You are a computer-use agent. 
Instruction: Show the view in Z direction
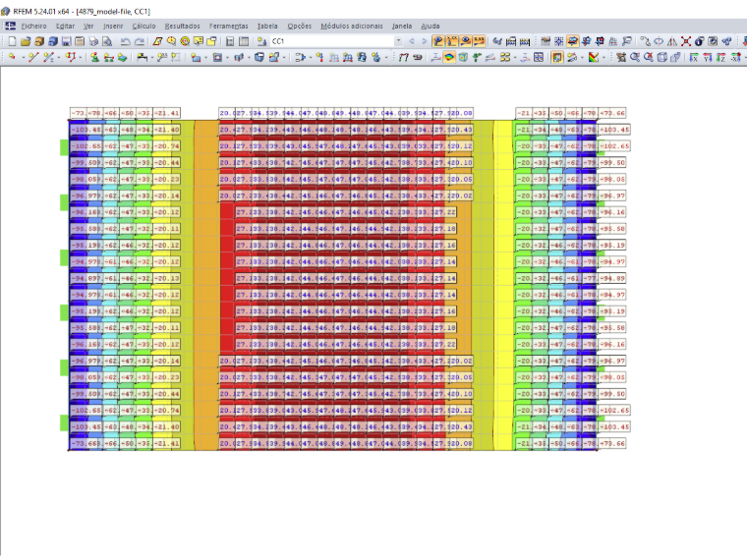coord(720,57)
